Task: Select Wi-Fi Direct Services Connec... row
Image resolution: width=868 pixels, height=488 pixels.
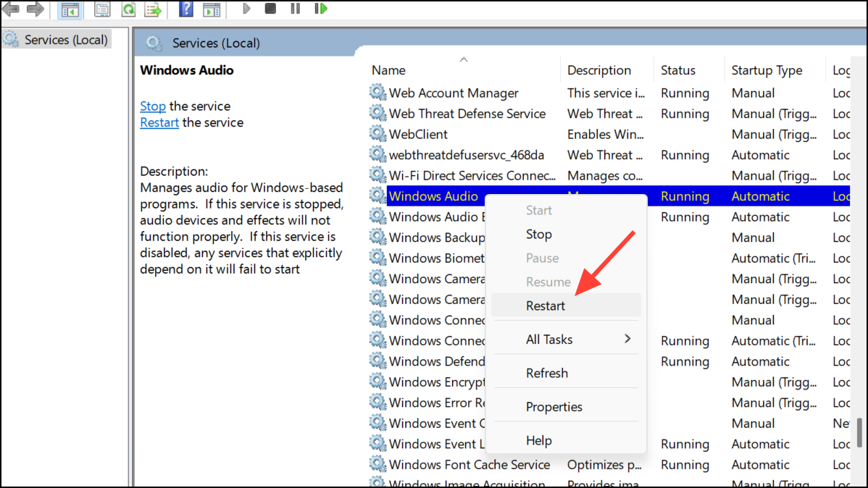Action: click(x=472, y=175)
